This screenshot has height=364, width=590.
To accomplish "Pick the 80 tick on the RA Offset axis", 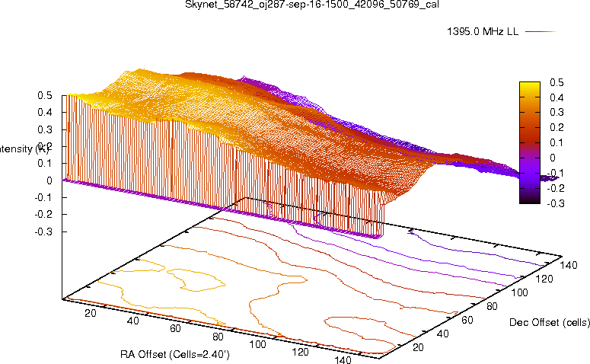I will click(218, 337).
